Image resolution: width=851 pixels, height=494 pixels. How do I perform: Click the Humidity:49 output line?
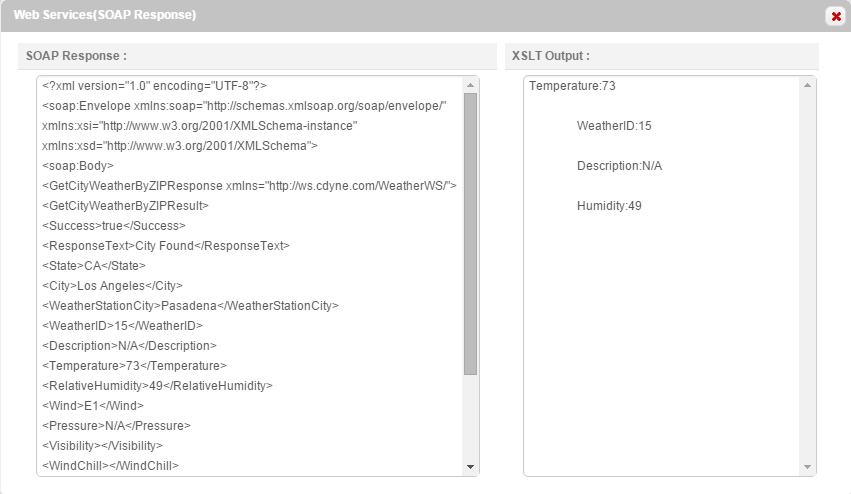coord(609,206)
